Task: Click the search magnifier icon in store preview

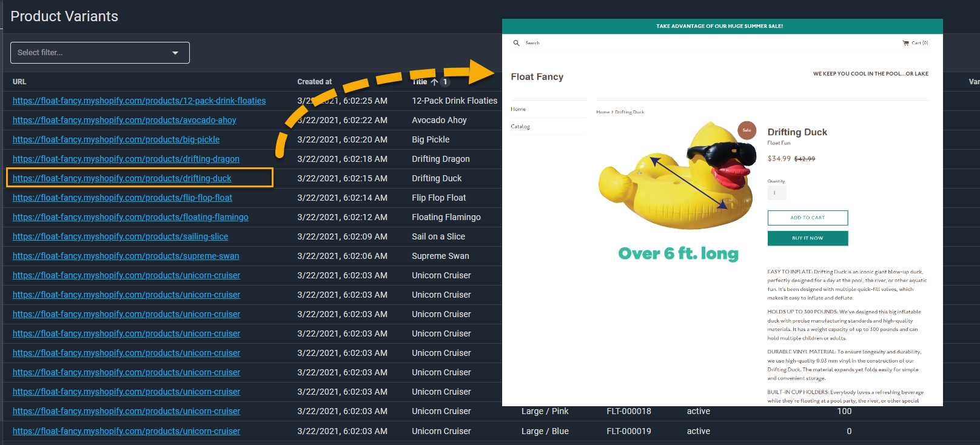Action: click(517, 43)
